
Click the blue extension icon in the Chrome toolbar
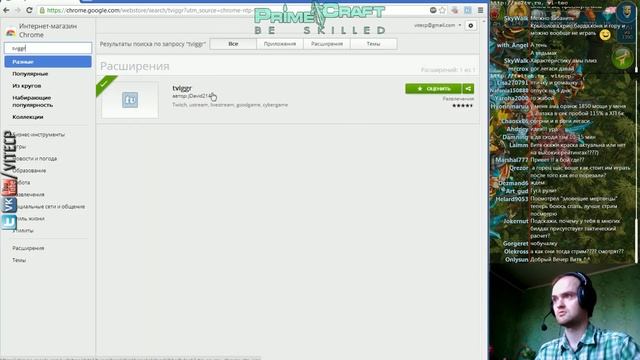[x=467, y=10]
